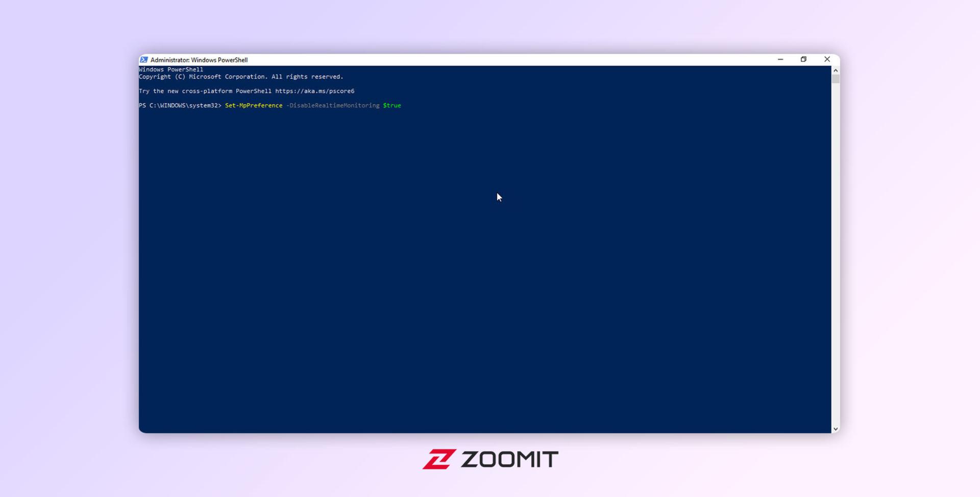Click the vertical scrollbar thumb
980x497 pixels.
[836, 79]
